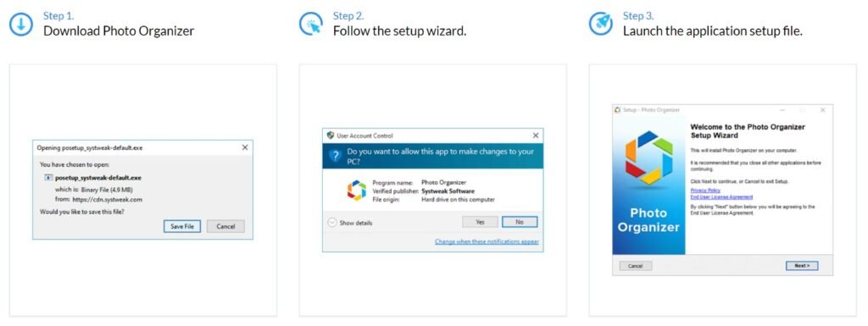Click the small Setup title bar app icon
The width and height of the screenshot is (868, 326).
pos(618,110)
